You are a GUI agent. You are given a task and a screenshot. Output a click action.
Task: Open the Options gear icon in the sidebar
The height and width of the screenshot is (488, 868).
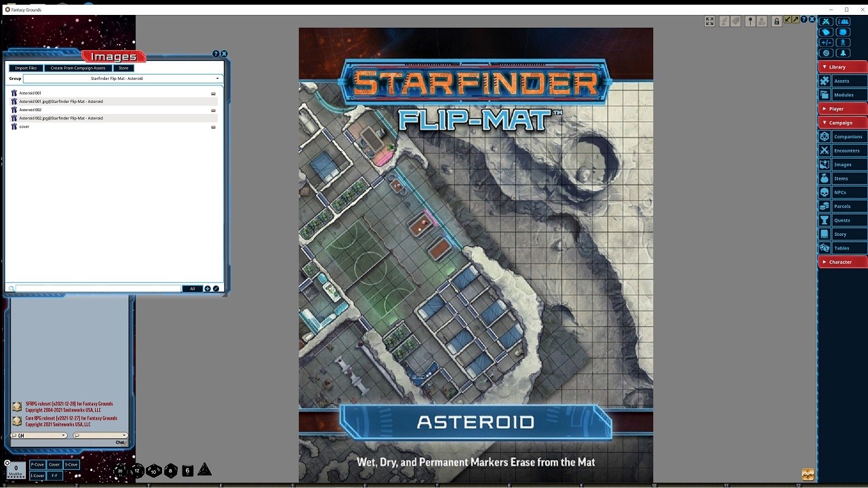coord(826,52)
